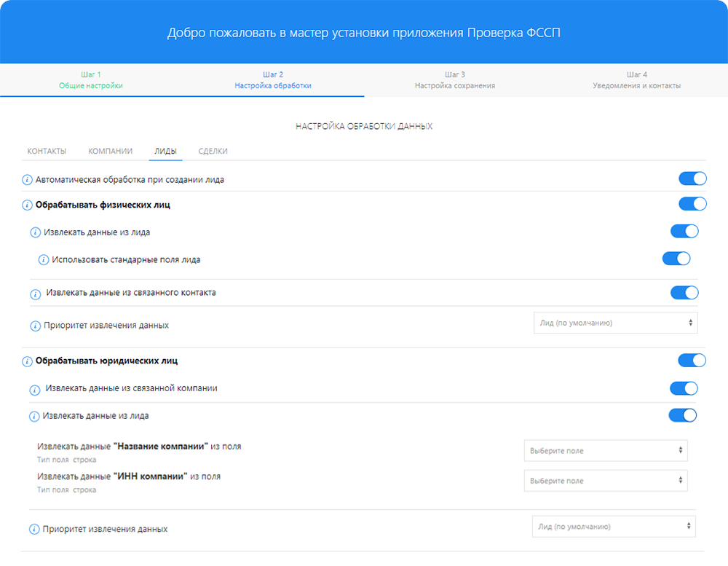
Task: Jump to Шаг 3 Настройка сохранения
Action: click(x=455, y=80)
